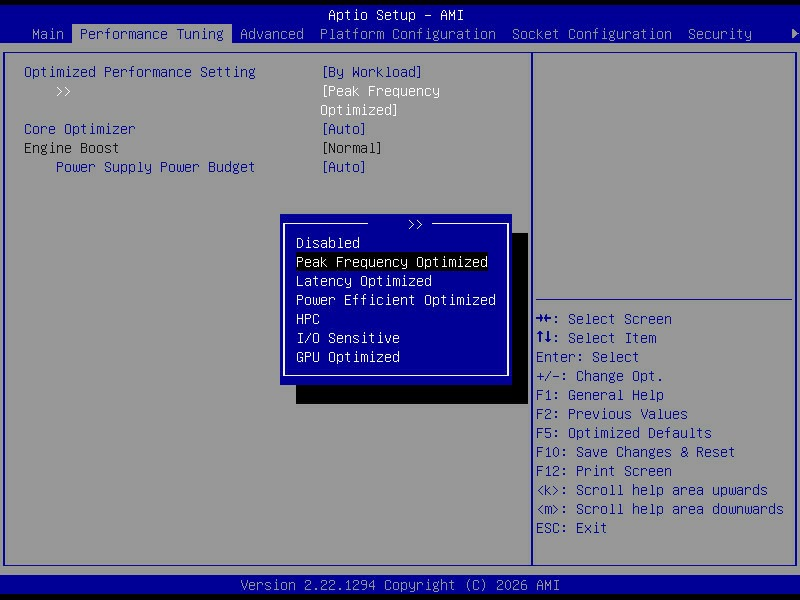Click the F1: General Help hint
Viewport: 800px width, 600px height.
click(599, 395)
